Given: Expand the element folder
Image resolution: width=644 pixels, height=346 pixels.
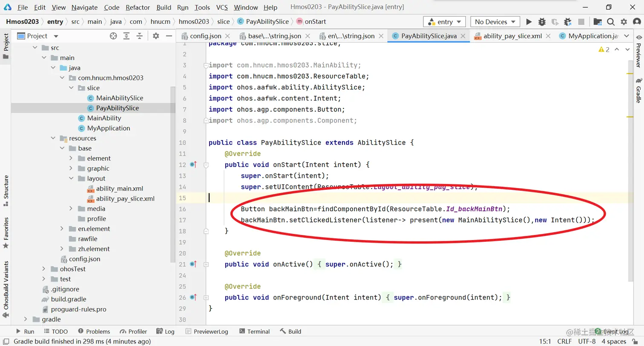Looking at the screenshot, I should (x=71, y=158).
